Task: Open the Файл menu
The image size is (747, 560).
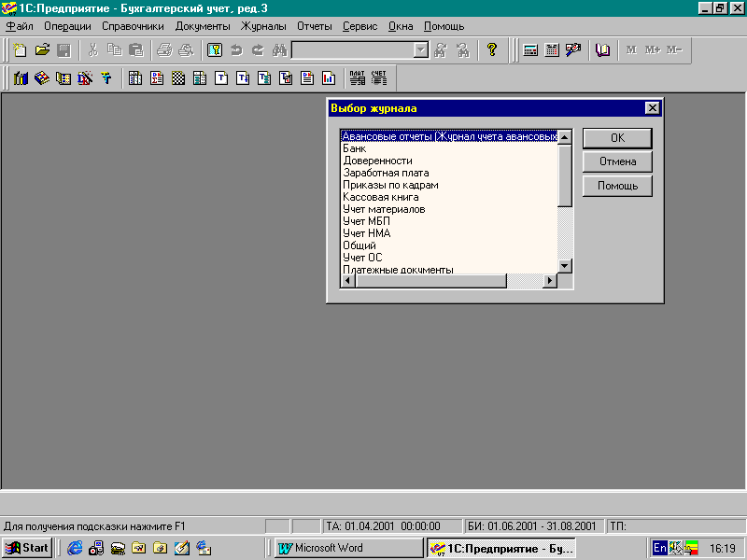Action: click(20, 26)
